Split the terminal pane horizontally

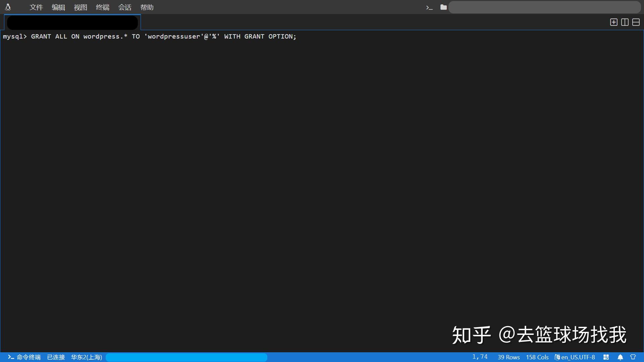(636, 22)
